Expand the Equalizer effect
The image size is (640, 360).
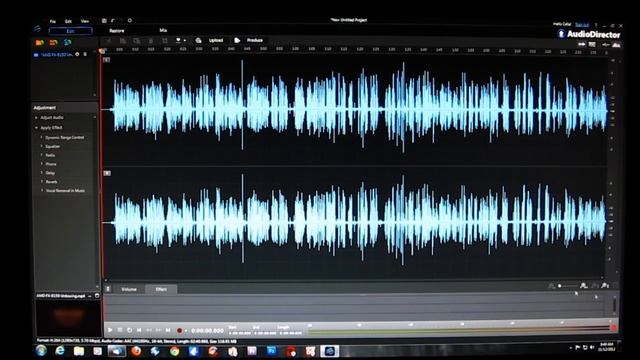[x=42, y=146]
